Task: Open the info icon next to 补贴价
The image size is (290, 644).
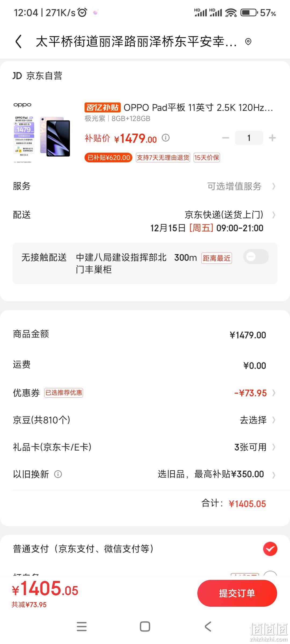Action: tap(166, 138)
